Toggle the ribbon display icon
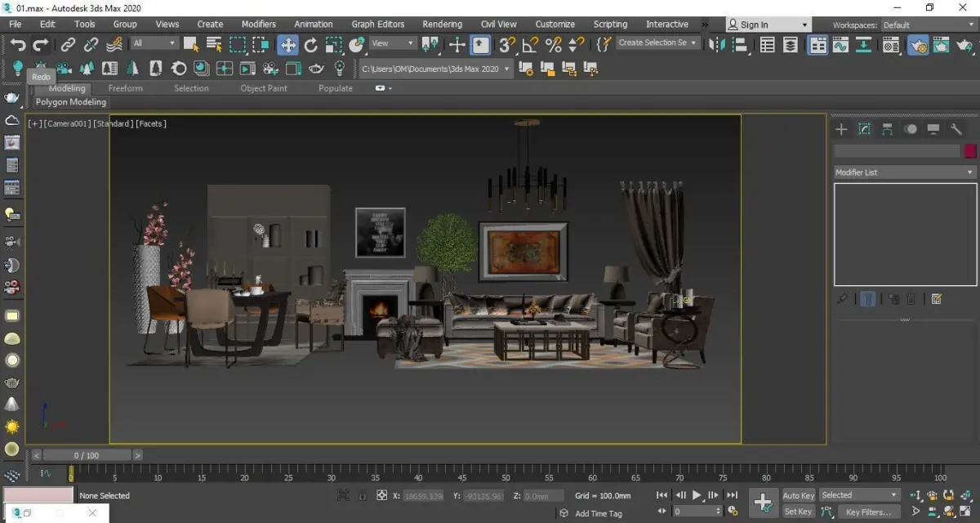This screenshot has height=523, width=980. 817,45
